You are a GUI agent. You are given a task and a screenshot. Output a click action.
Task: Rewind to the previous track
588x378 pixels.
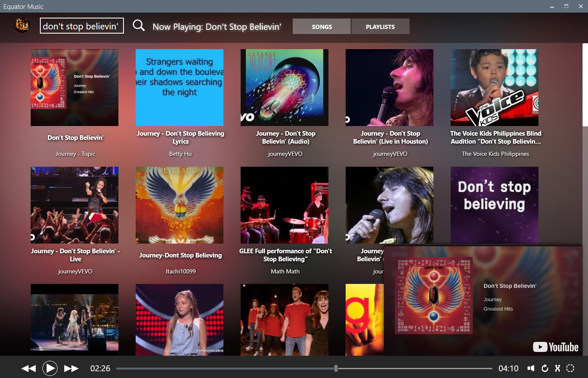(x=28, y=368)
